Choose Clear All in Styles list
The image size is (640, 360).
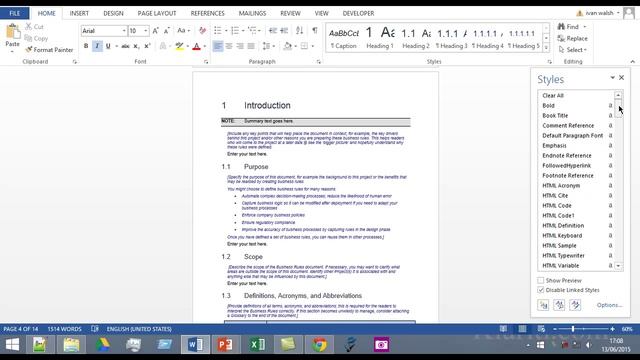[553, 96]
